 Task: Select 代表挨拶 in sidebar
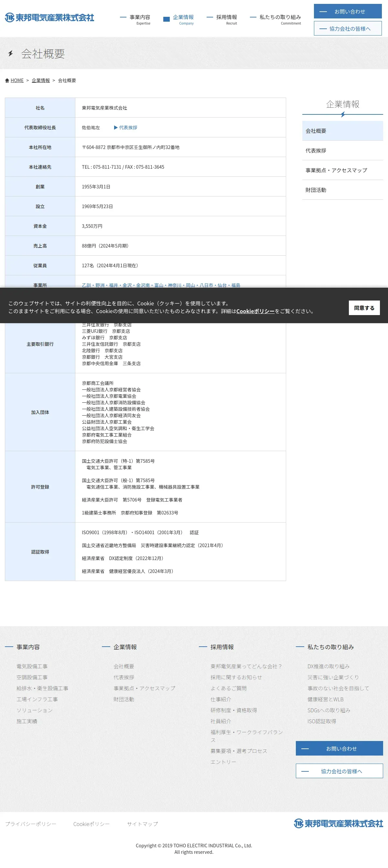pos(342,151)
